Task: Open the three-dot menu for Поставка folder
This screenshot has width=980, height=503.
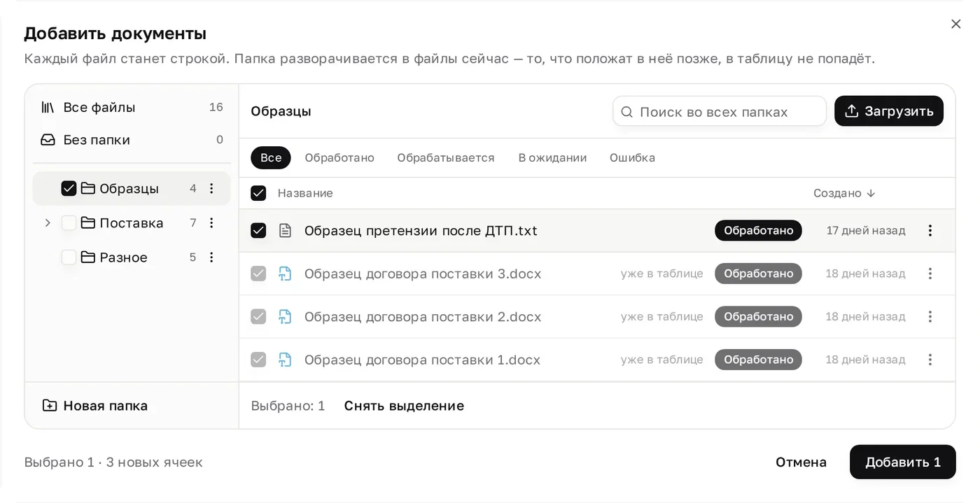Action: [x=211, y=222]
